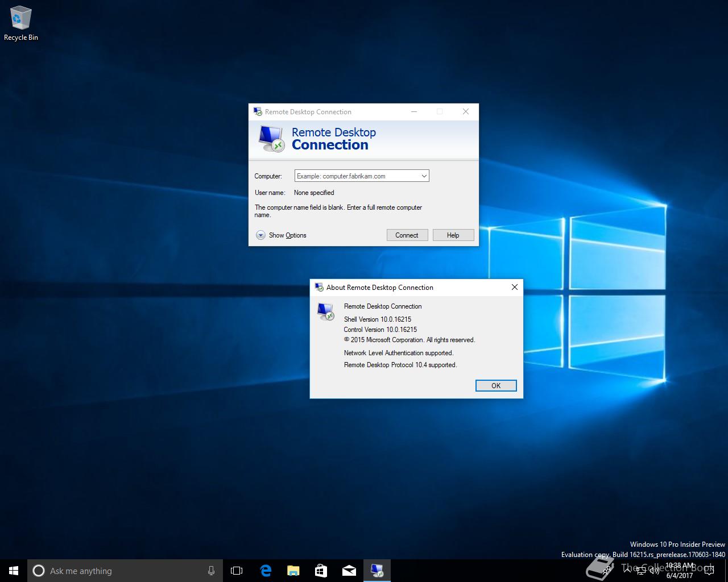Click the Connect button

tap(407, 235)
